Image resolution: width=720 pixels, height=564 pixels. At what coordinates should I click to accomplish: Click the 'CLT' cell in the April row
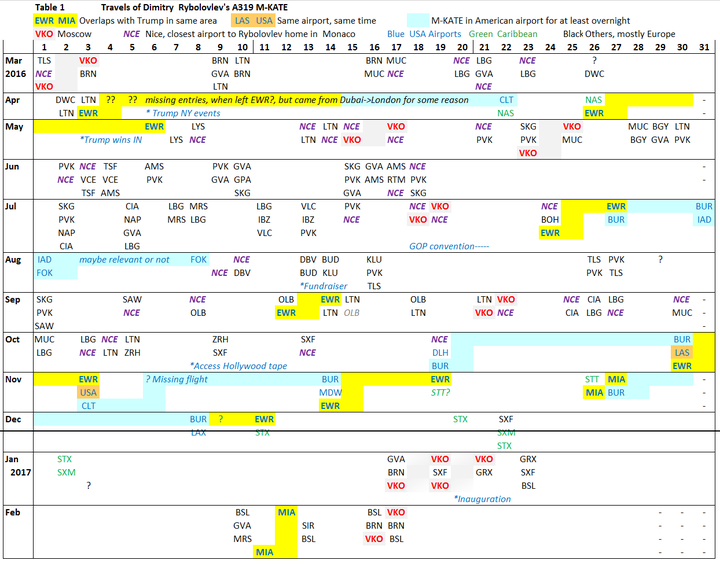pos(506,100)
